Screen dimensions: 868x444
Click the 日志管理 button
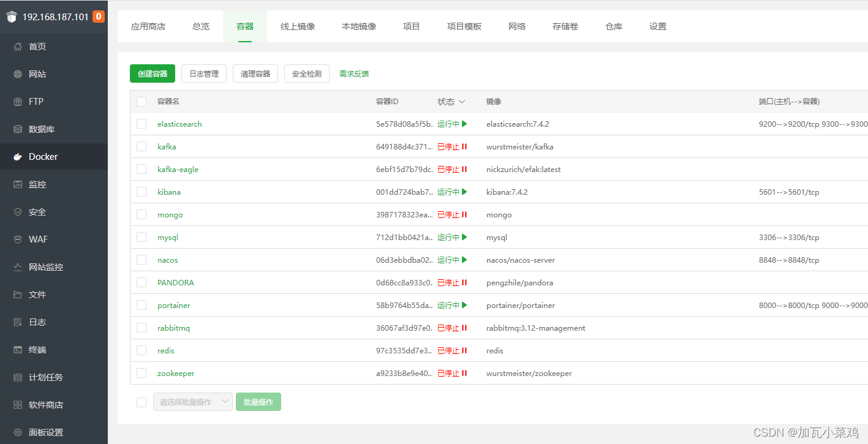[x=204, y=73]
